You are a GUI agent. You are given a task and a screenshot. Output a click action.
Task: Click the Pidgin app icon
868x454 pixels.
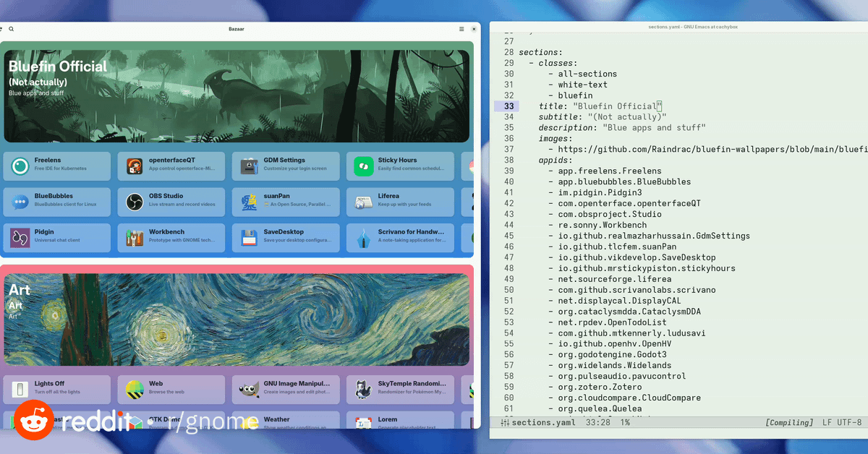pyautogui.click(x=20, y=238)
